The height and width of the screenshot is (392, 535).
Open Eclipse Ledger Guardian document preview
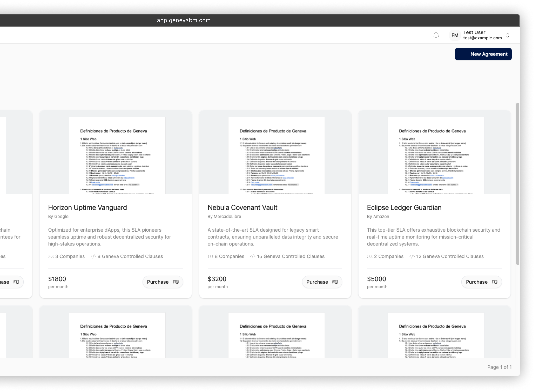pyautogui.click(x=436, y=156)
